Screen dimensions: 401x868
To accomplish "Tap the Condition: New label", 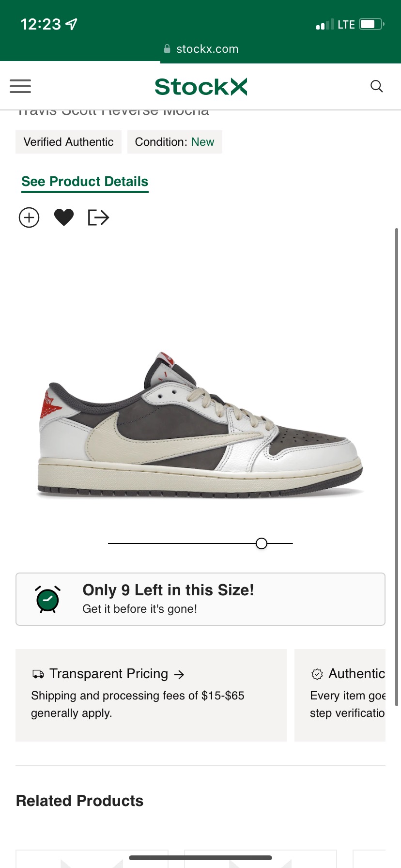I will point(174,142).
